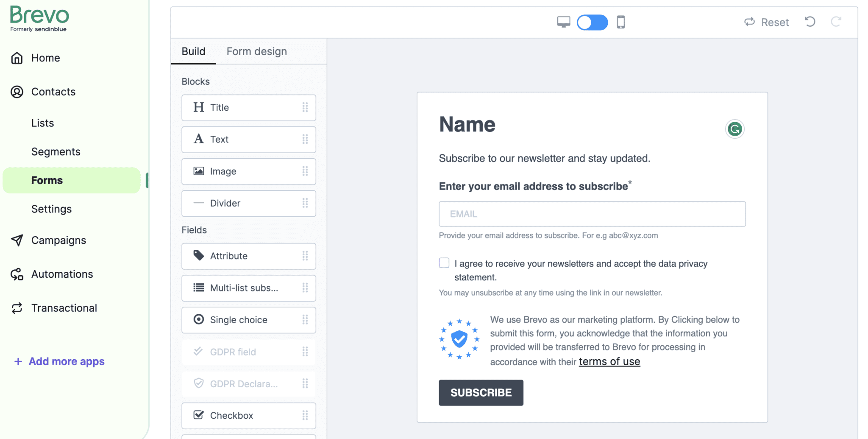The image size is (868, 439).
Task: Select the Transactional sidebar icon
Action: click(17, 308)
